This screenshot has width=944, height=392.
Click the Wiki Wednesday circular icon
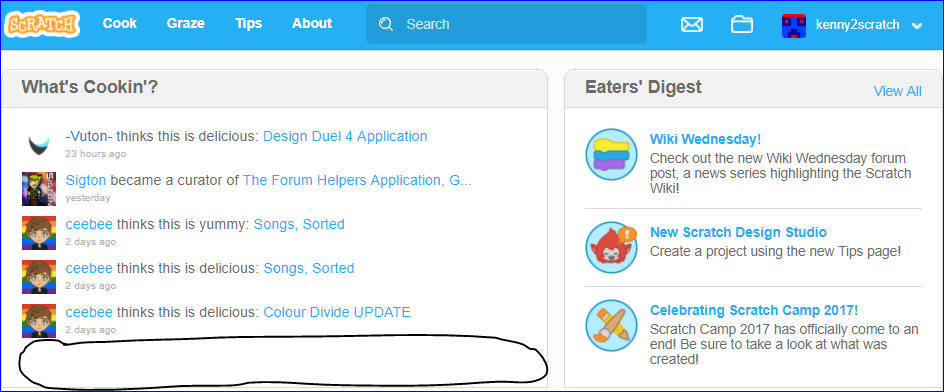pos(611,154)
